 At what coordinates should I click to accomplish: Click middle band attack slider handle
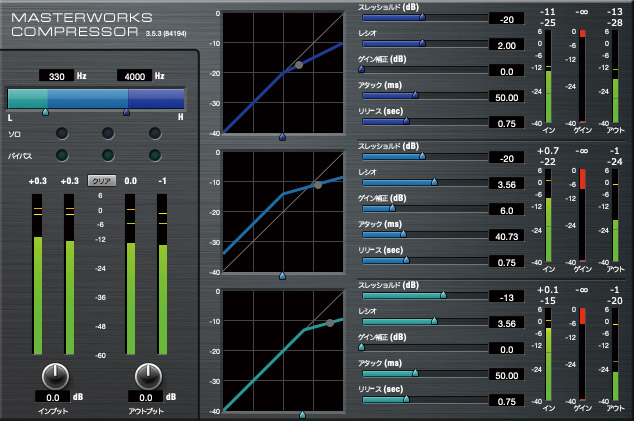[403, 234]
